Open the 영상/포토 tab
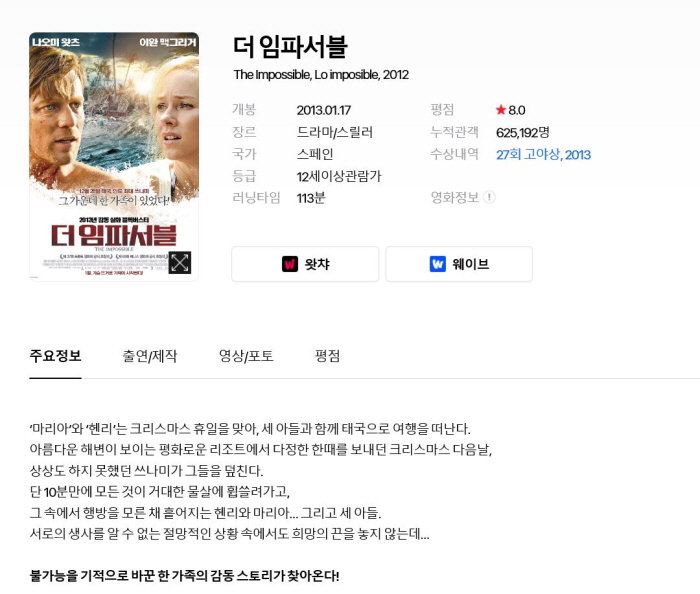Viewport: 700px width, 594px height. click(246, 356)
